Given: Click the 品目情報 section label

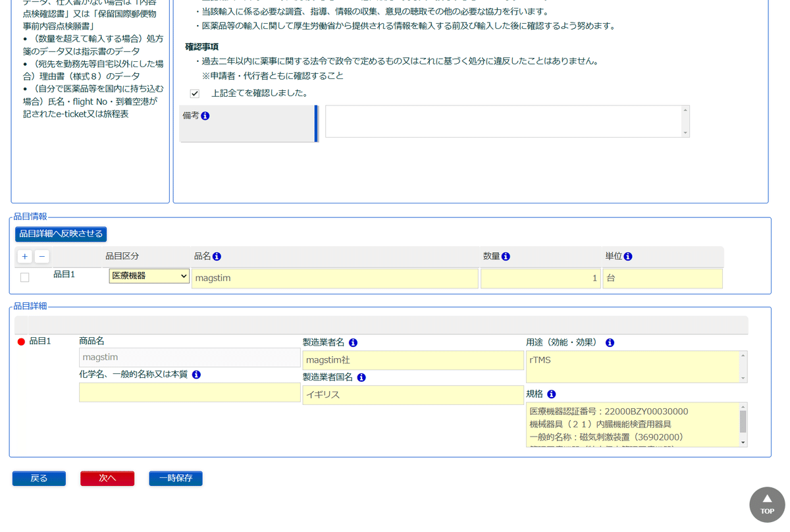Looking at the screenshot, I should [30, 217].
